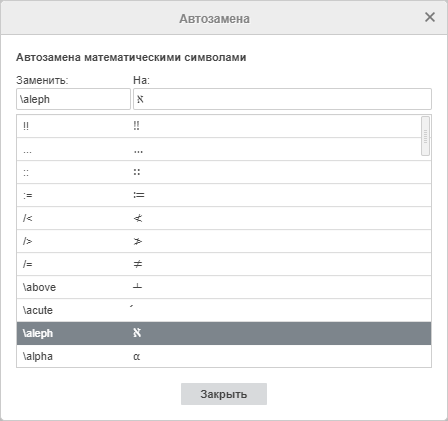Select the /= not-equal row
The width and height of the screenshot is (448, 421).
click(x=224, y=264)
